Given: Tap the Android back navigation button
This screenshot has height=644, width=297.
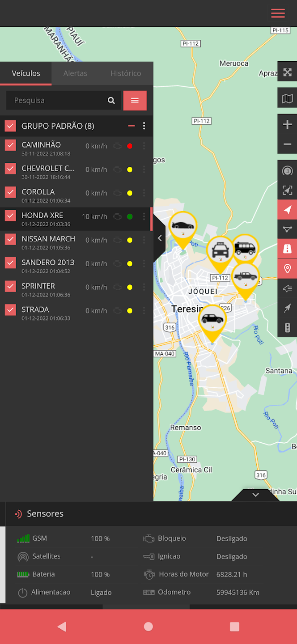Looking at the screenshot, I should coord(62,627).
